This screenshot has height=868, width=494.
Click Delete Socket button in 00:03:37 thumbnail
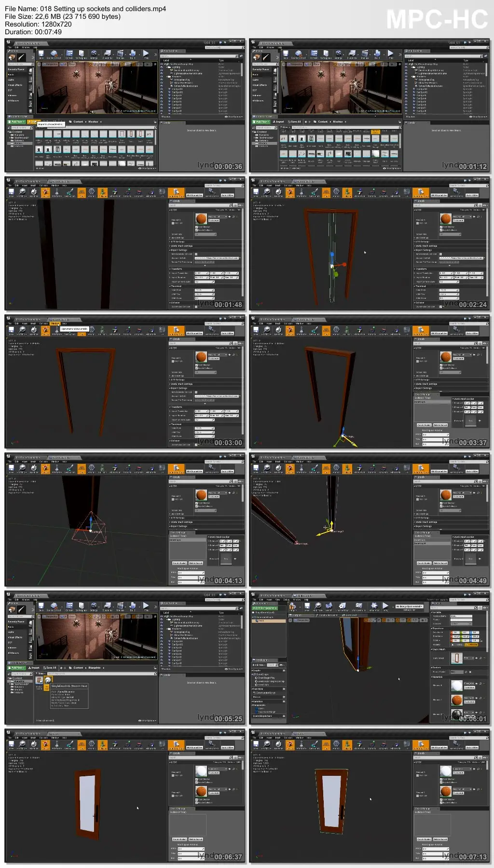[440, 425]
